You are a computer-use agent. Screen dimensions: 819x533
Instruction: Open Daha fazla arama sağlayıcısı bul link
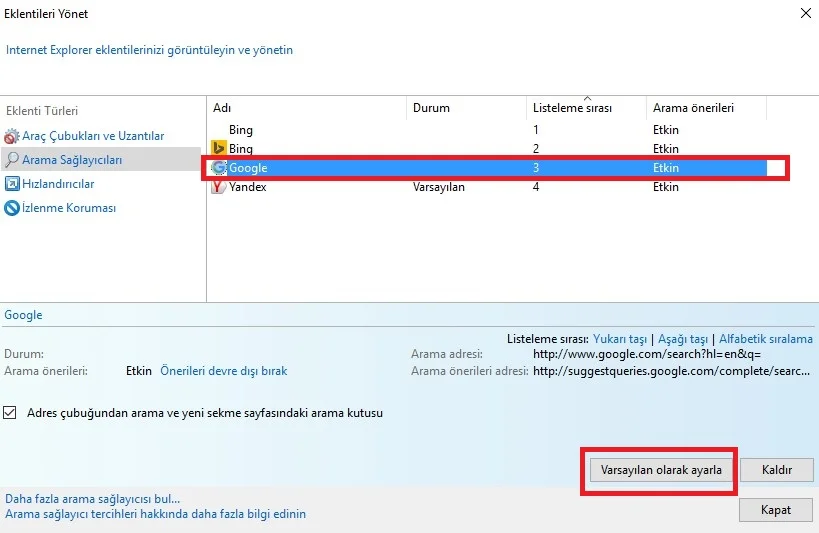93,498
